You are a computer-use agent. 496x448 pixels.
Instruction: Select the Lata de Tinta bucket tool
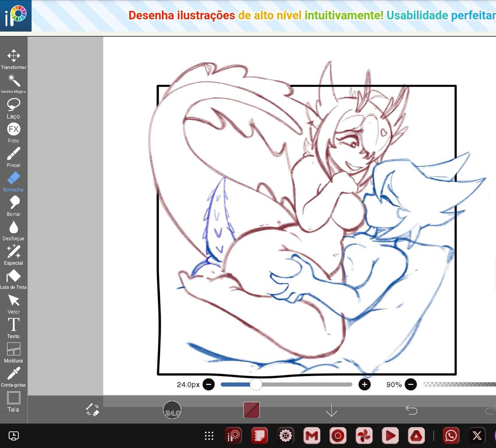[x=14, y=279]
